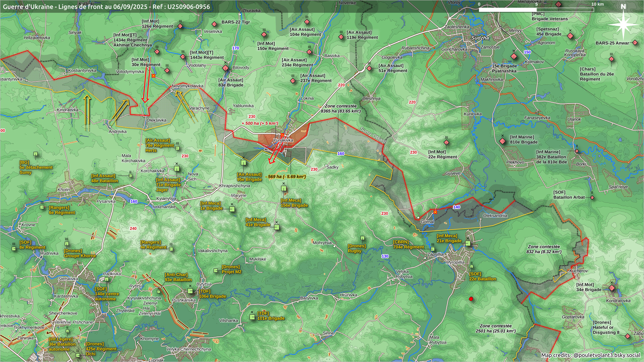Click the 95e Brigade green unit square
Image resolution: width=644 pixels, height=362 pixels.
(244, 163)
